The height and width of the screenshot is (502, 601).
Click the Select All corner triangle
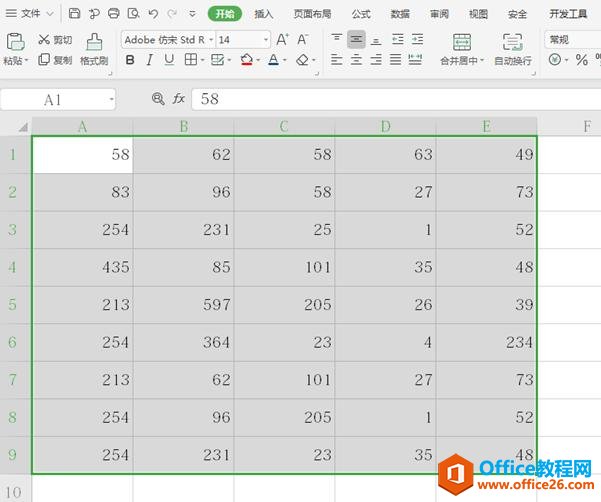coord(23,126)
